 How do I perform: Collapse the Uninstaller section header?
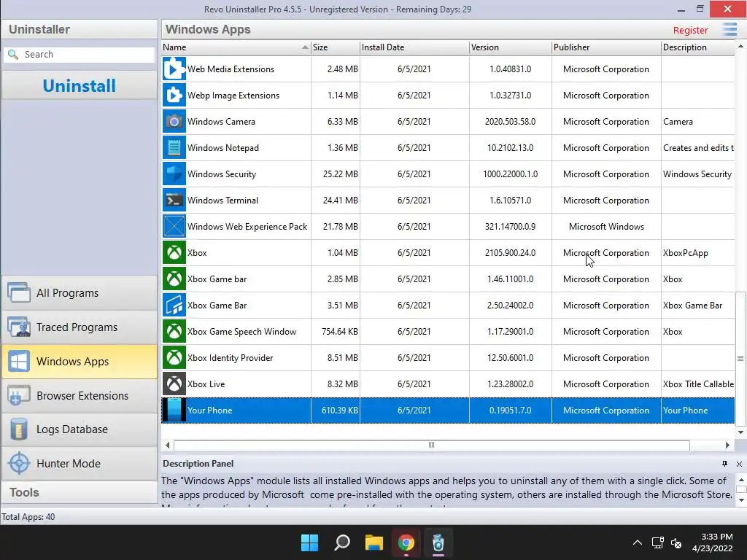tap(79, 29)
